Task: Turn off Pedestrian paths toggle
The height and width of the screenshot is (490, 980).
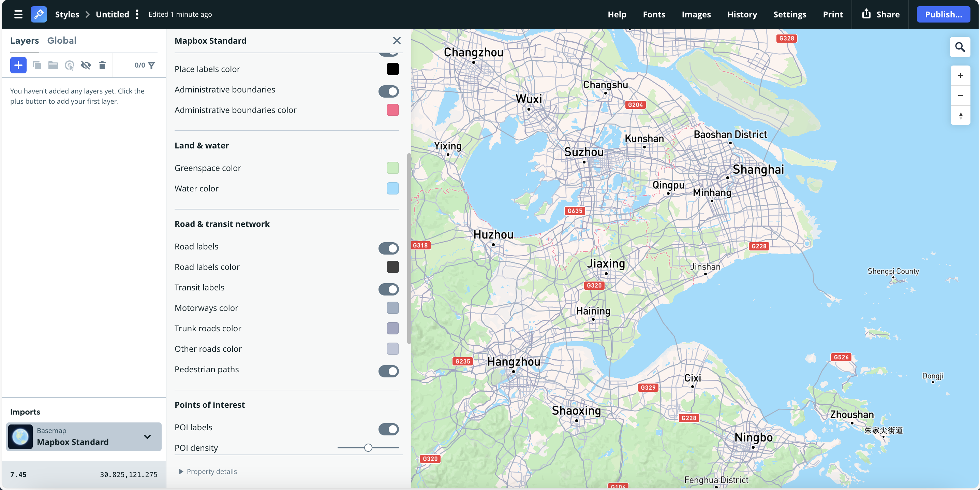Action: click(388, 371)
